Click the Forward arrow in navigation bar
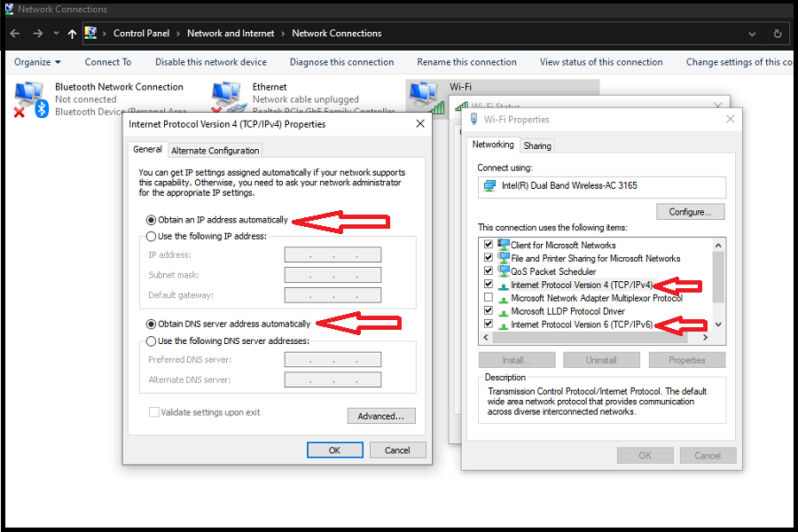This screenshot has width=798, height=532. [37, 34]
